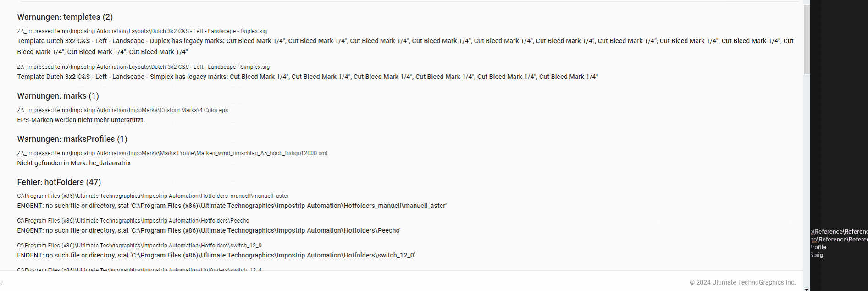Click the 'EPS-Marken werden nicht mehr unterstützt' message
The width and height of the screenshot is (868, 291).
coord(81,120)
